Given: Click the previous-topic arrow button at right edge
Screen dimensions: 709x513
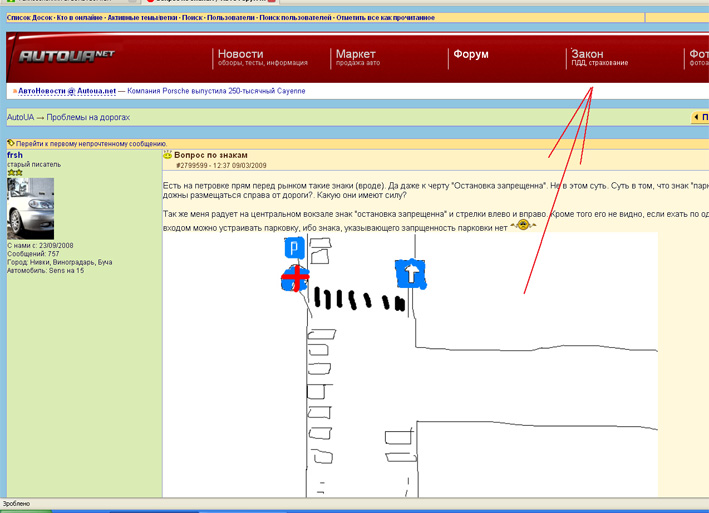Looking at the screenshot, I should click(x=699, y=118).
